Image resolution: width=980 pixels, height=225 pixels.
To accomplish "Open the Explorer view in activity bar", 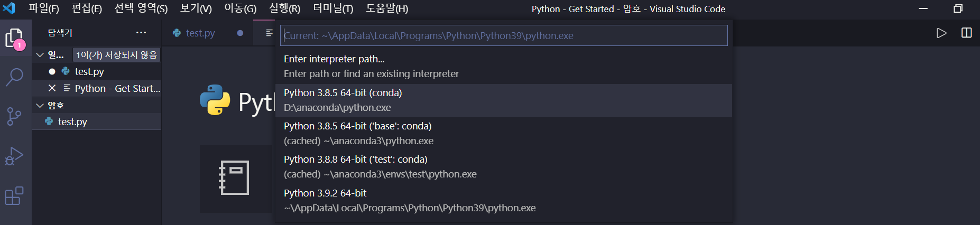I will pyautogui.click(x=14, y=39).
